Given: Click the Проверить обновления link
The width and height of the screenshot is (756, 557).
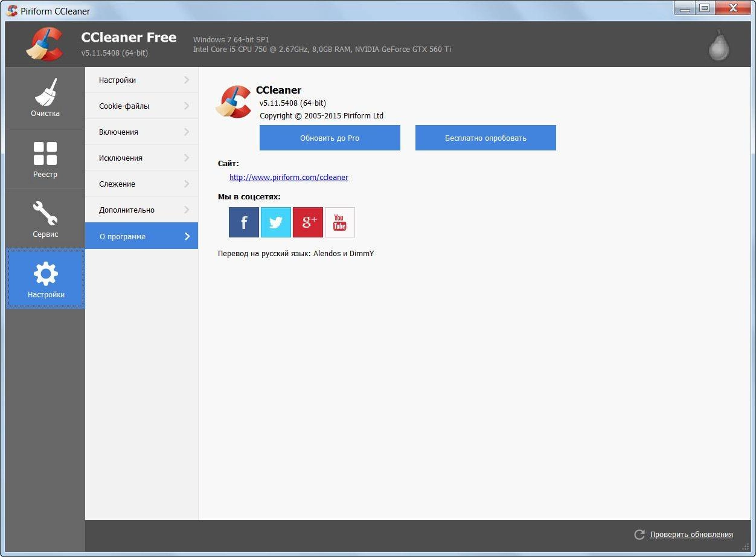Looking at the screenshot, I should point(691,535).
